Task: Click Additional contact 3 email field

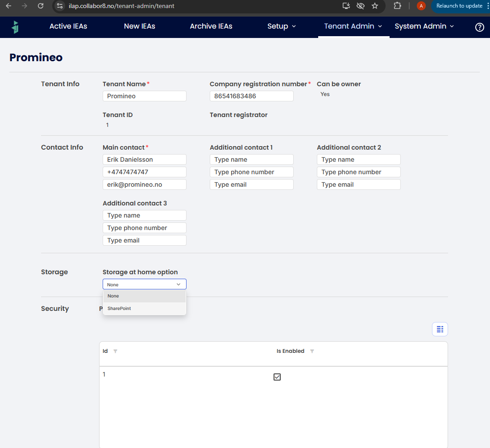Action: (x=145, y=240)
